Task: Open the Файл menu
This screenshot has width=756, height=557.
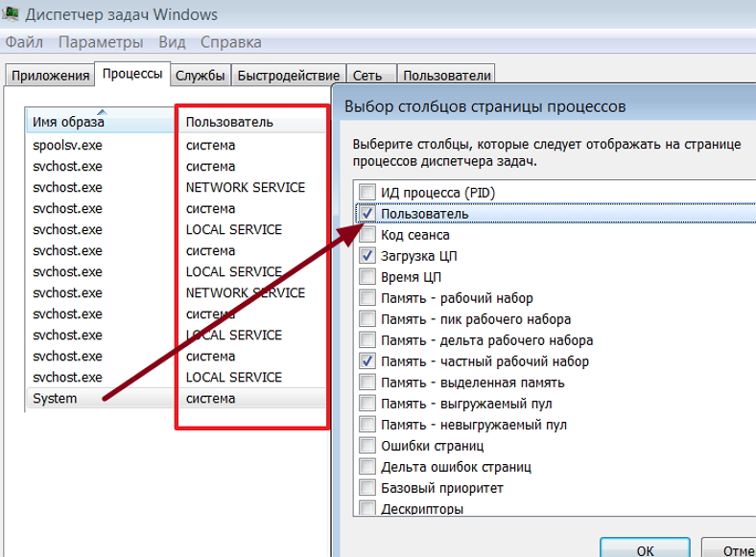Action: tap(24, 42)
